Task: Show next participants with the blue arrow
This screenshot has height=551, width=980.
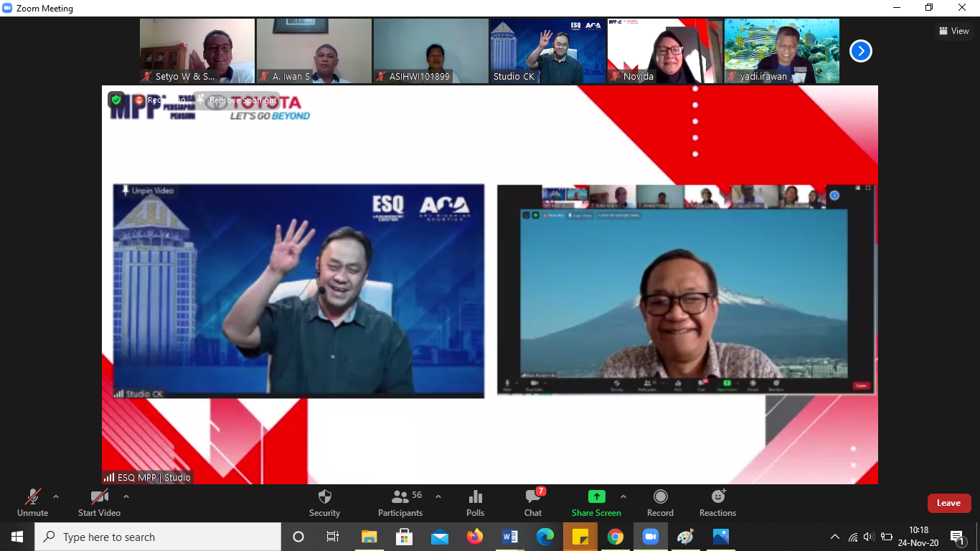Action: tap(860, 51)
